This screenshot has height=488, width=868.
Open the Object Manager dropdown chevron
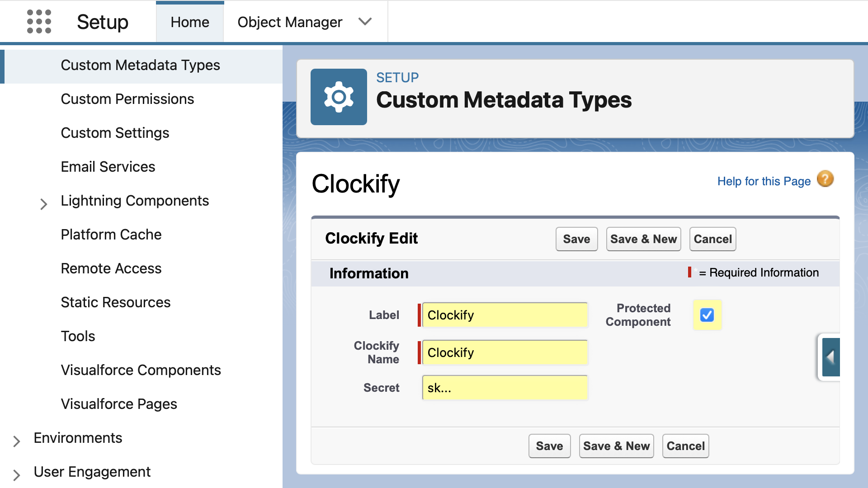pyautogui.click(x=365, y=22)
